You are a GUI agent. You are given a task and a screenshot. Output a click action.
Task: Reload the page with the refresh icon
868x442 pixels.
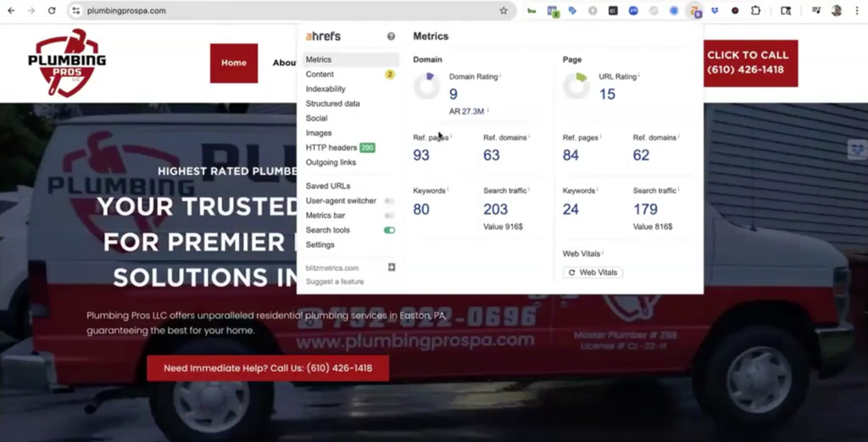pos(52,10)
